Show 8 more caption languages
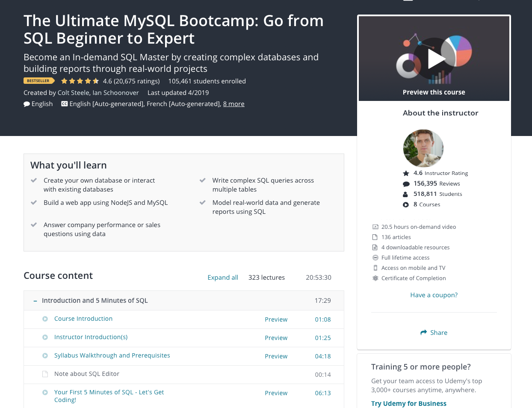The width and height of the screenshot is (532, 408). (233, 104)
